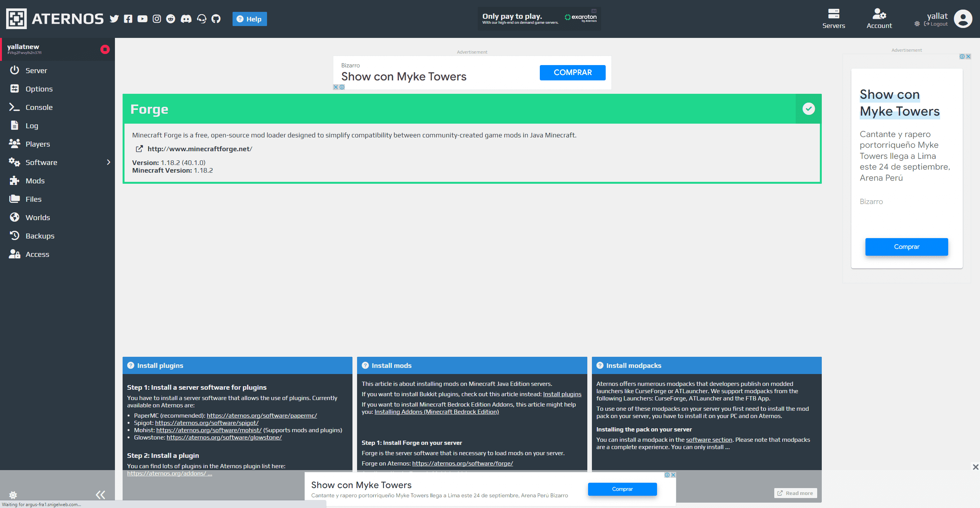Viewport: 980px width, 508px height.
Task: Click the sidebar settings gear icon
Action: coord(13,495)
